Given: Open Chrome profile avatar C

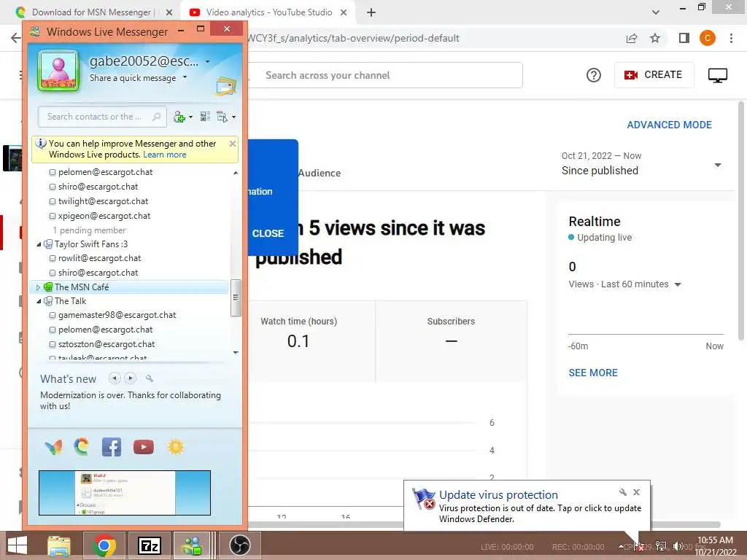Looking at the screenshot, I should (x=708, y=38).
